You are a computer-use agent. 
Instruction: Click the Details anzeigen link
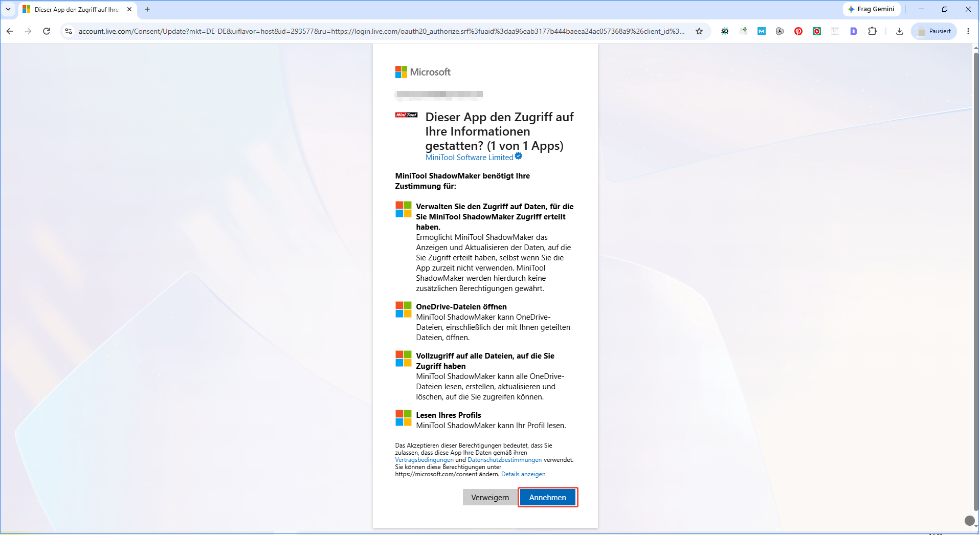[523, 474]
